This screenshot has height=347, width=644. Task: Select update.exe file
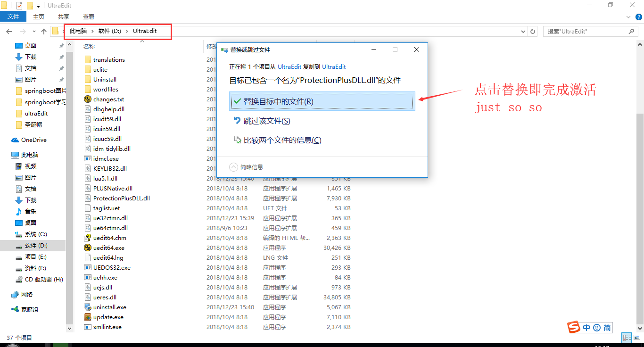coord(108,317)
